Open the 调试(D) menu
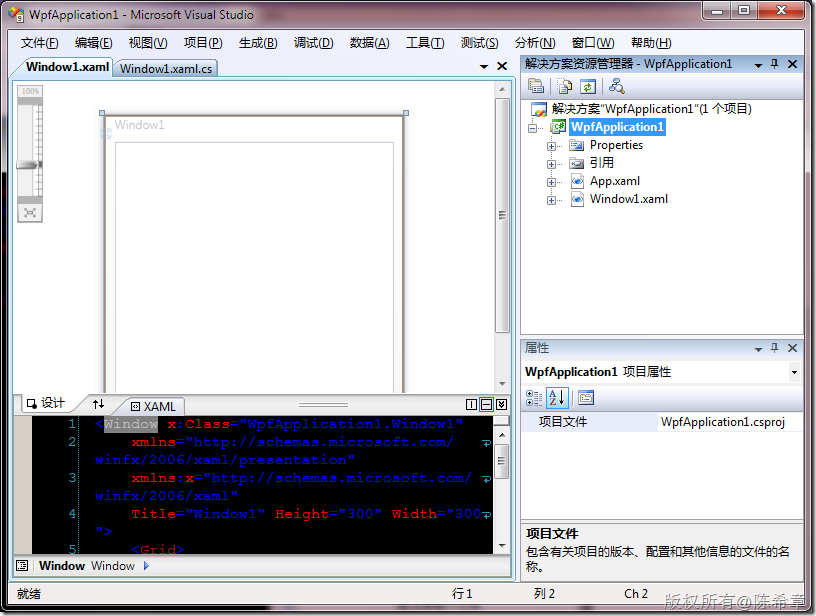816x616 pixels. point(313,43)
